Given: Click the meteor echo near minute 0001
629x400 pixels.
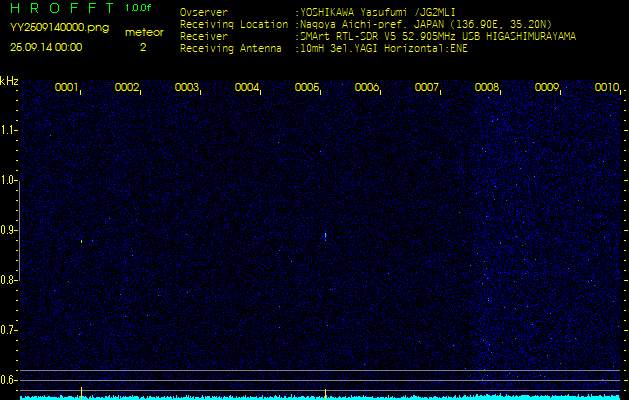Looking at the screenshot, I should coord(81,241).
